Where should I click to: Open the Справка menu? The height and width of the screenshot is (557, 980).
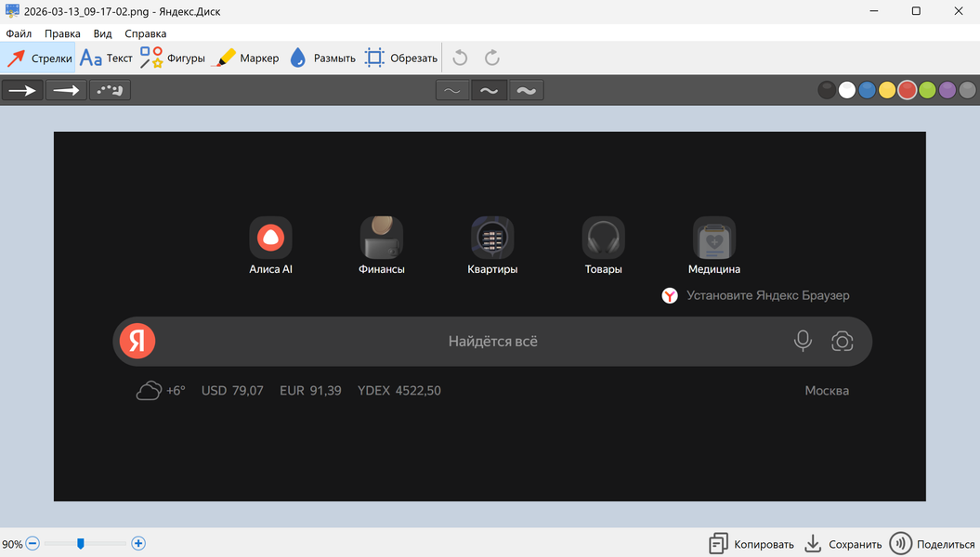[146, 33]
